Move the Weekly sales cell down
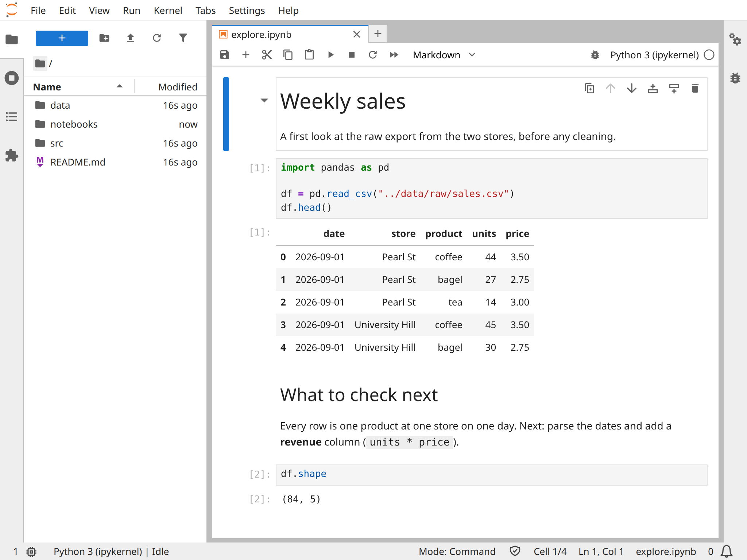Viewport: 747px width, 560px height. (x=632, y=89)
